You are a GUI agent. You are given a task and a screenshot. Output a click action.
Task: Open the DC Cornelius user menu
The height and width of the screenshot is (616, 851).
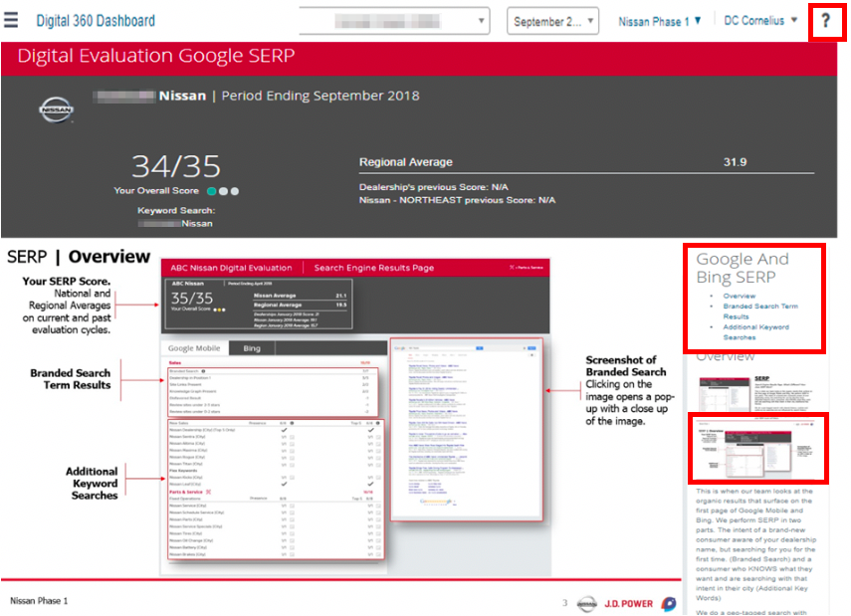(x=760, y=21)
